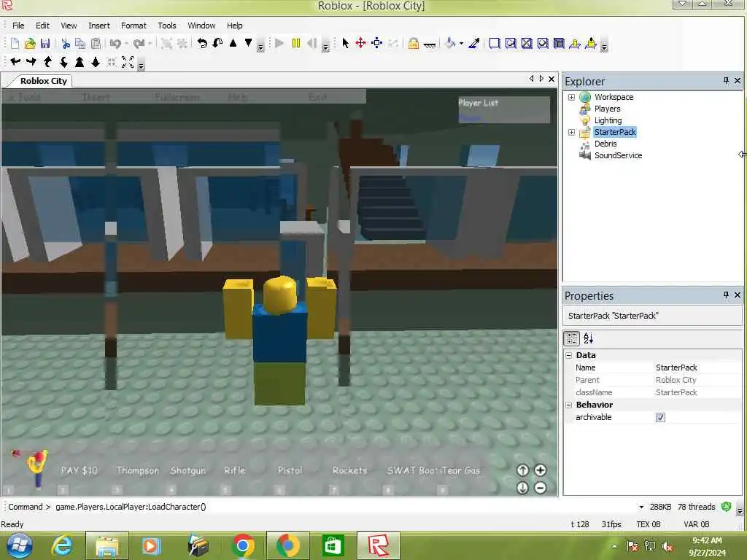747x560 pixels.
Task: Collapse the Data property section
Action: [x=568, y=355]
